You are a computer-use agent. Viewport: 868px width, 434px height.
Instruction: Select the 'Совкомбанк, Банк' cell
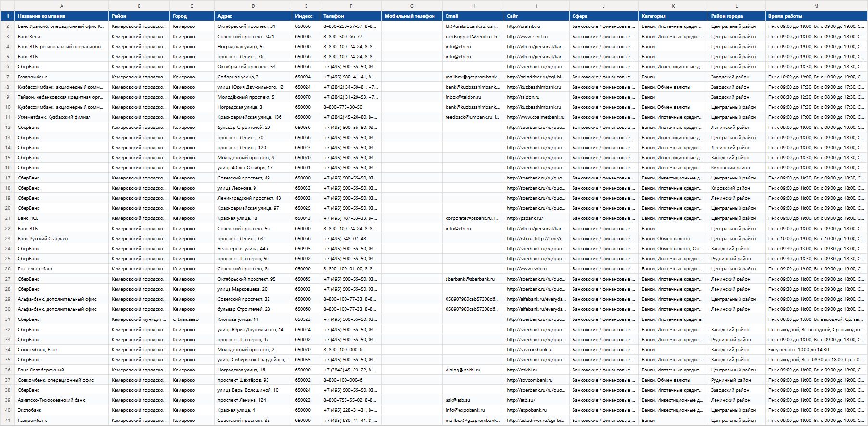tap(62, 350)
